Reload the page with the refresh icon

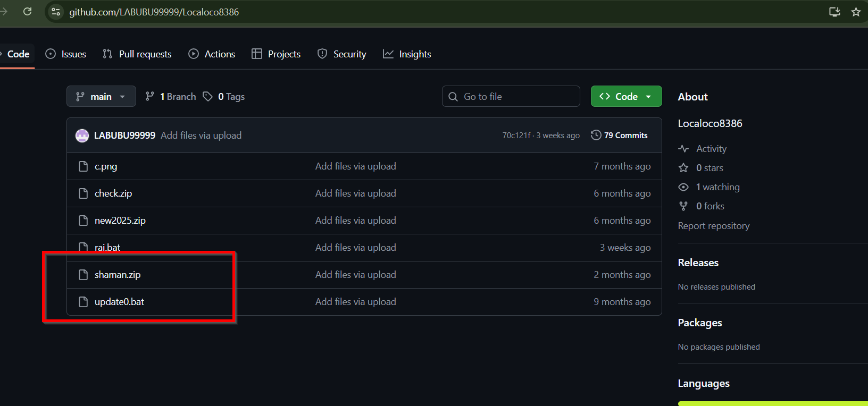click(27, 11)
